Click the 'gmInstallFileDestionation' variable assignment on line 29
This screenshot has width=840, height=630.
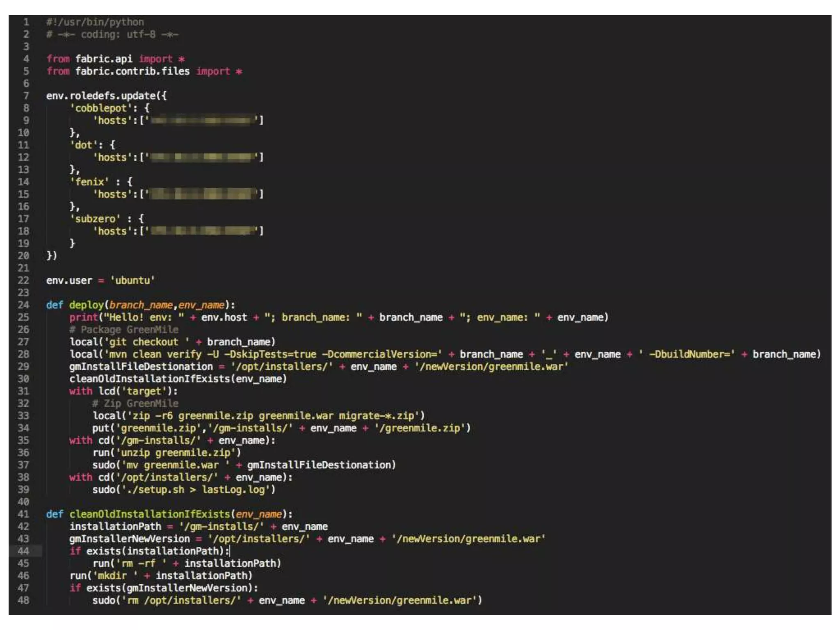click(x=141, y=366)
